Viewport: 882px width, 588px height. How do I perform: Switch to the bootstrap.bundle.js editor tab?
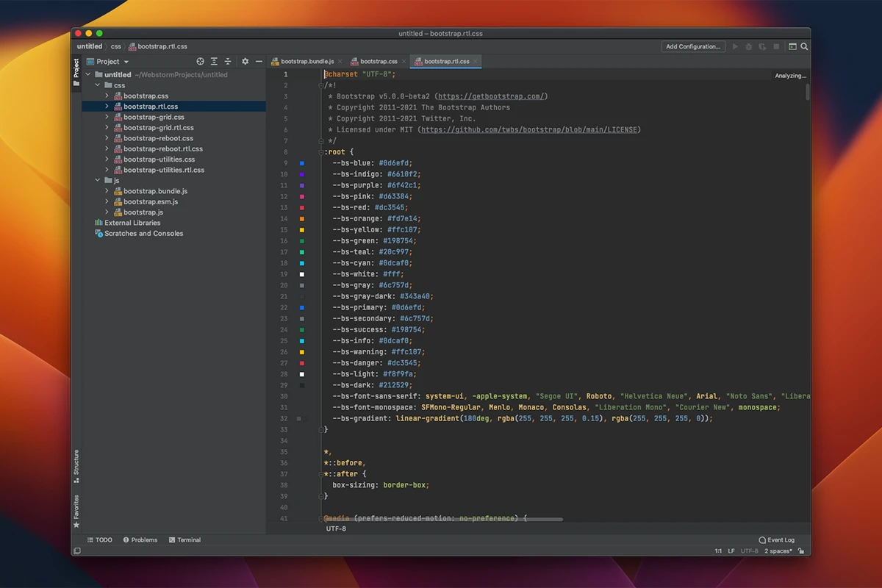[309, 61]
